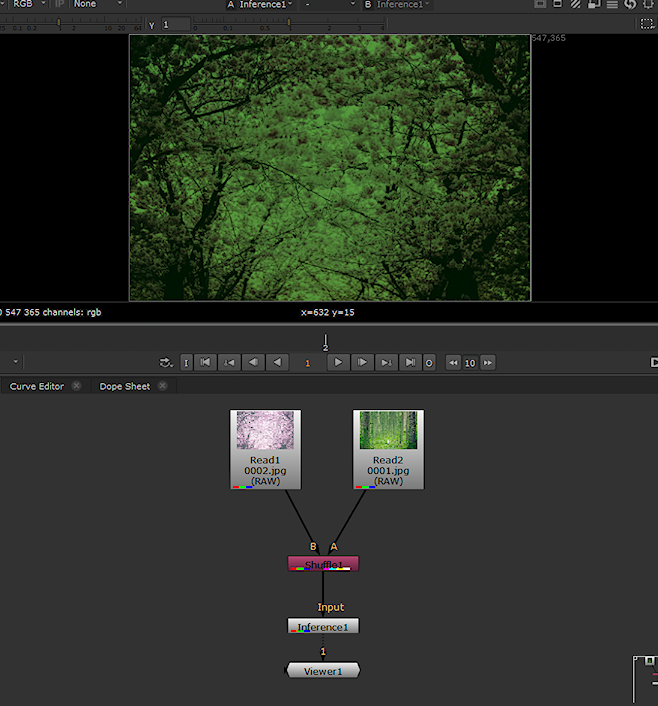658x706 pixels.
Task: Skip forward by frame increment
Action: click(x=488, y=363)
